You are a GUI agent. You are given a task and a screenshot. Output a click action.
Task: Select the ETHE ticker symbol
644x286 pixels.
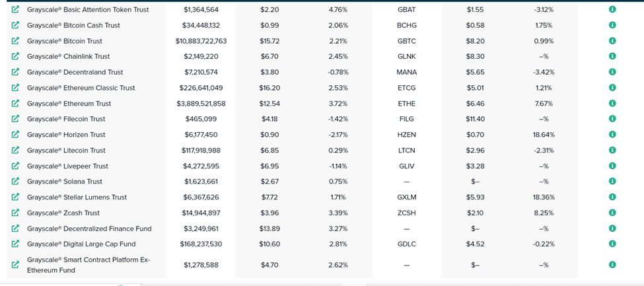point(407,104)
